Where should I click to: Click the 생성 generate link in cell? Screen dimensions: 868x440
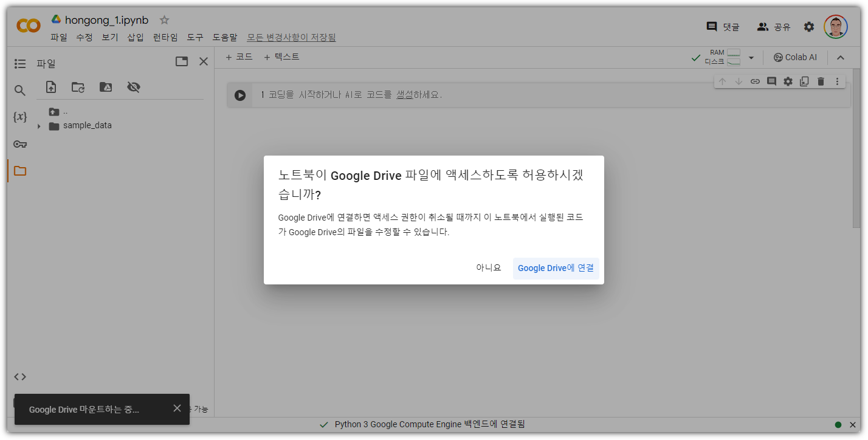pyautogui.click(x=405, y=95)
